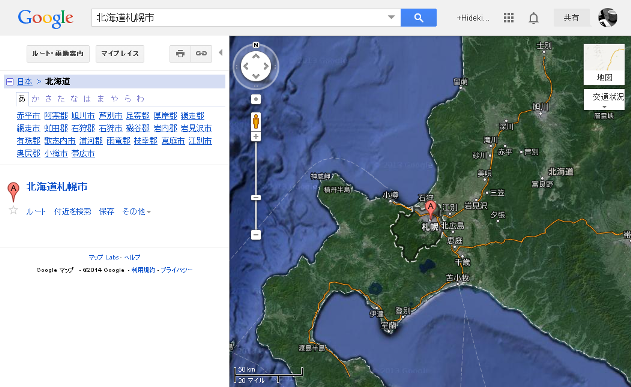Select the か kana tab
Image resolution: width=631 pixels, height=387 pixels.
click(35, 99)
